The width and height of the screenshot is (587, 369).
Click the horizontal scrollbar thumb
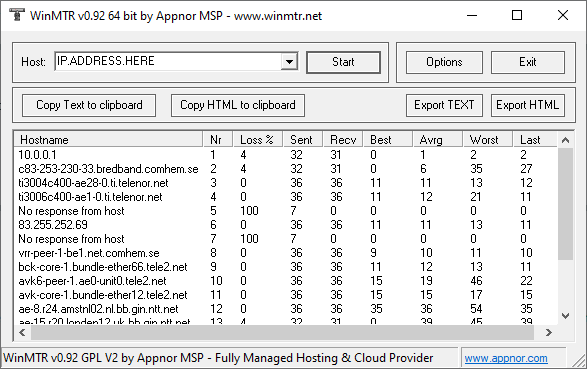tap(282, 332)
